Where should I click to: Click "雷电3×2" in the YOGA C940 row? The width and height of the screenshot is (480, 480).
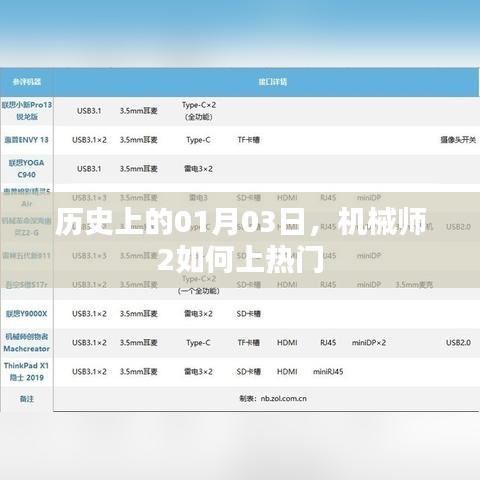tap(199, 169)
